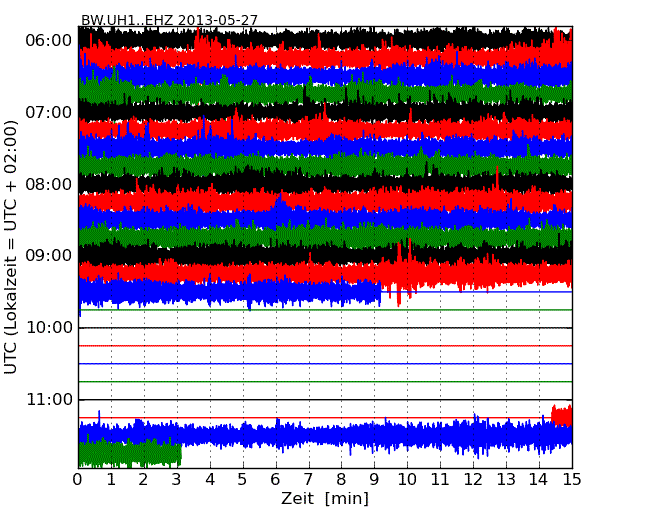Click the x-axis tick label 15
Image resolution: width=650 pixels, height=520 pixels.
(572, 479)
